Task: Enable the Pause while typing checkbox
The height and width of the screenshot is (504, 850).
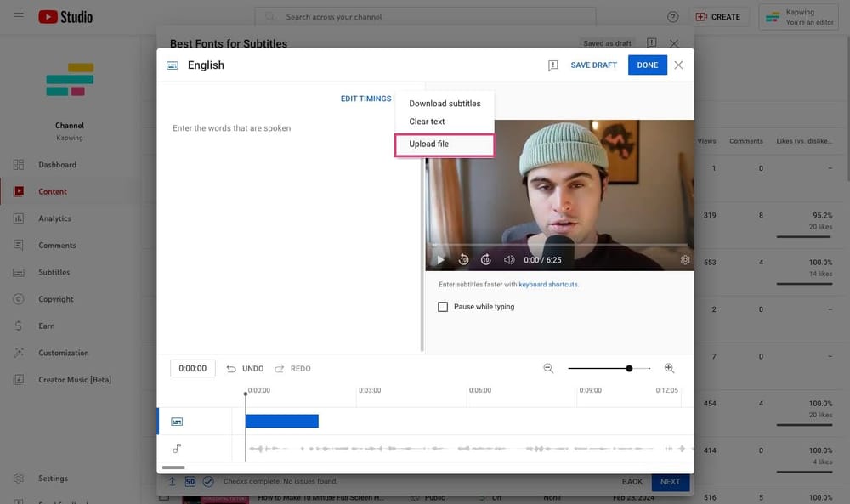Action: 443,306
